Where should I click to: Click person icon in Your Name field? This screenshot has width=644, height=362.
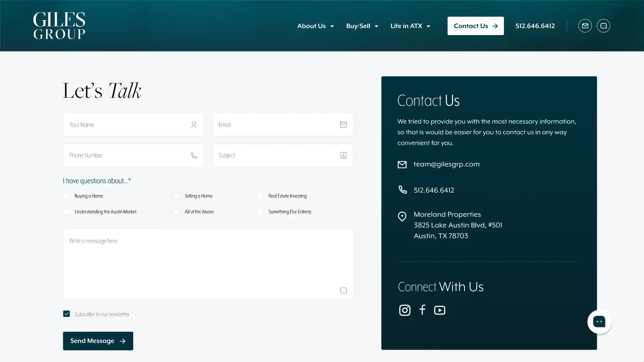194,125
